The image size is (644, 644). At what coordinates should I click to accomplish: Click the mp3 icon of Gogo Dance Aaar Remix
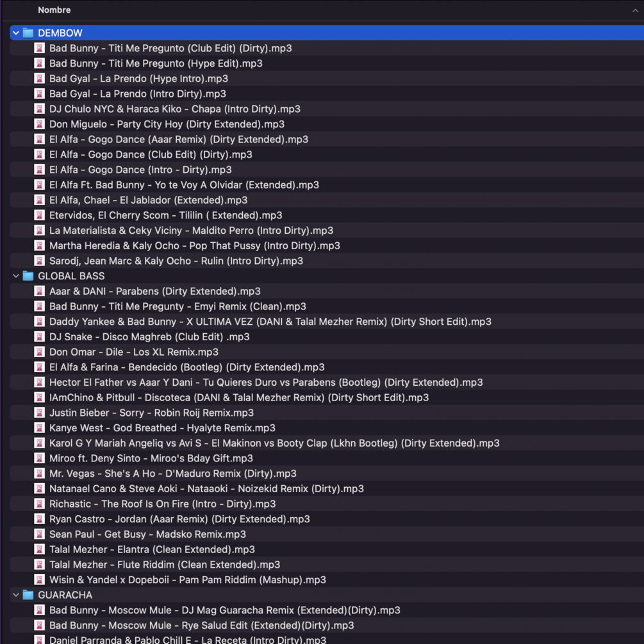pyautogui.click(x=40, y=139)
